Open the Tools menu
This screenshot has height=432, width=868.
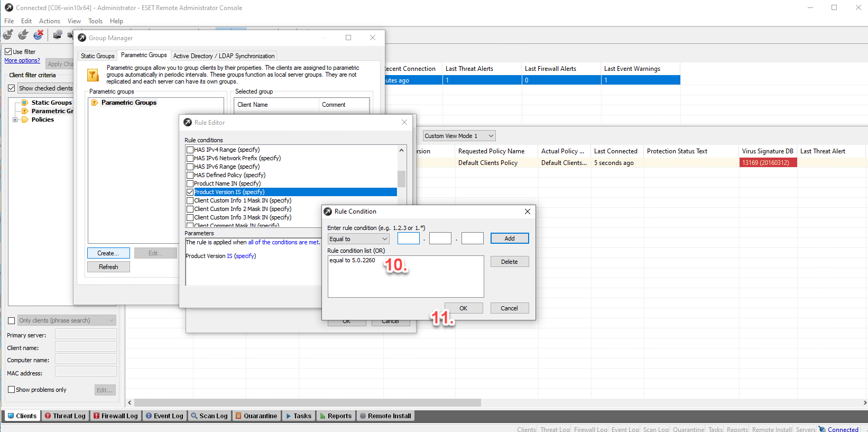95,21
